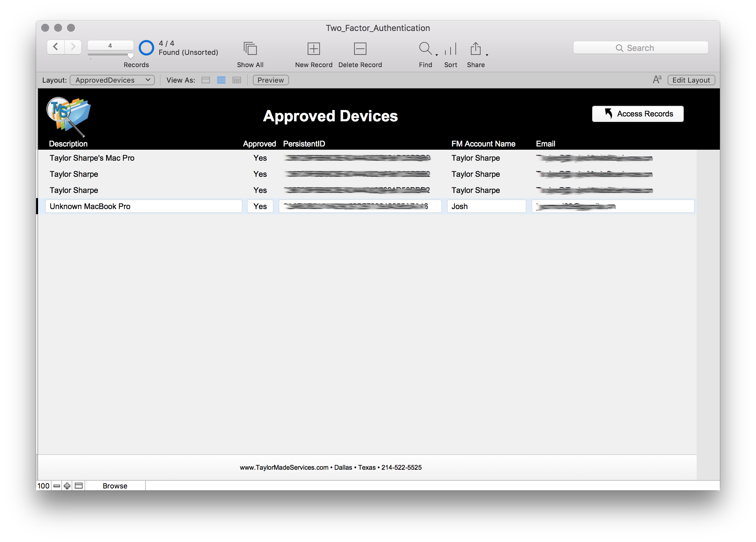Image resolution: width=756 pixels, height=542 pixels.
Task: Switch to Table view
Action: pyautogui.click(x=237, y=80)
